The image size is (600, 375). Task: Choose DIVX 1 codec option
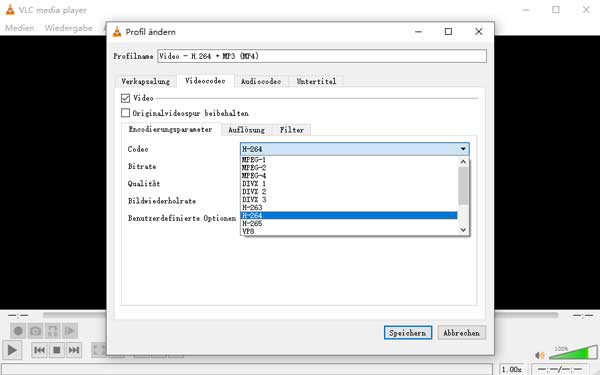point(349,184)
